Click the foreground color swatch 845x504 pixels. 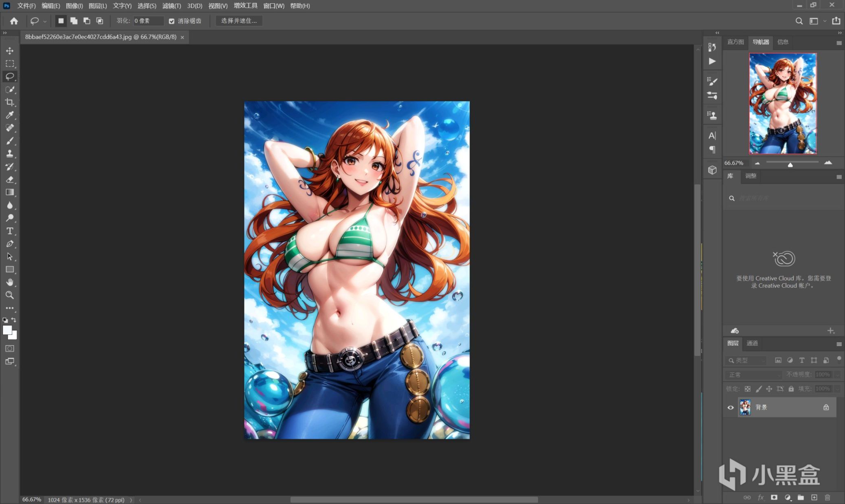pos(7,330)
